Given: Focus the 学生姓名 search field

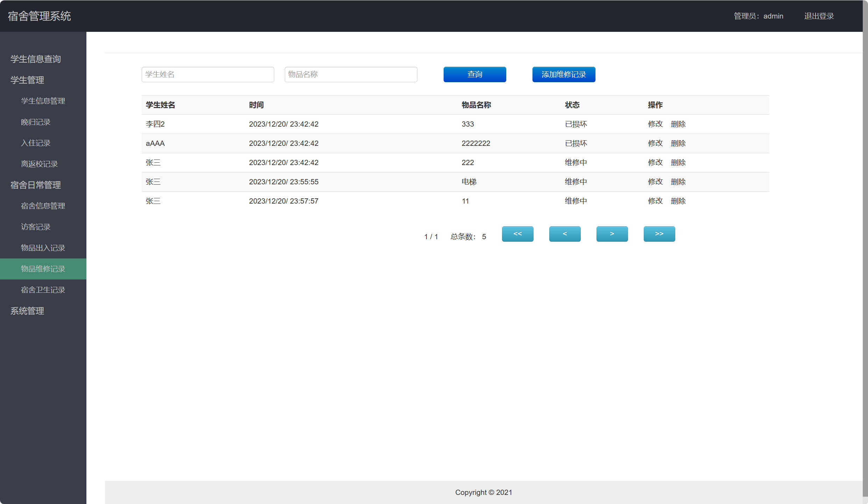Looking at the screenshot, I should [x=208, y=74].
